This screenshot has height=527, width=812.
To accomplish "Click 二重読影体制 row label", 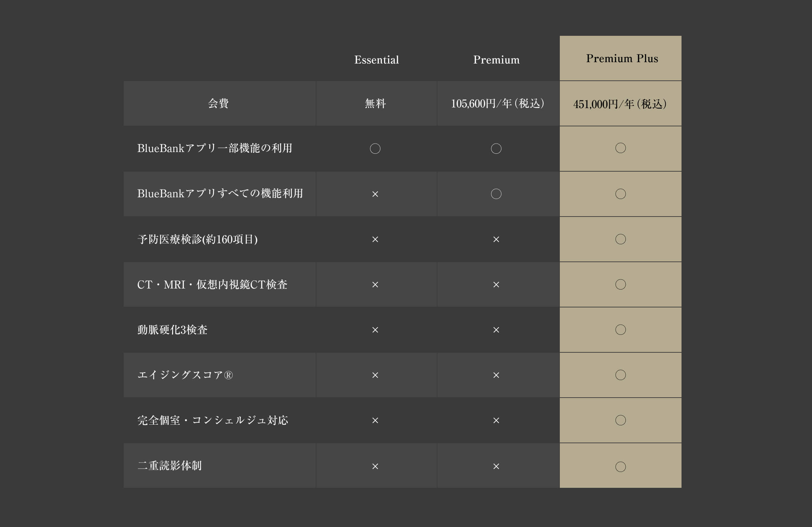I will point(170,466).
